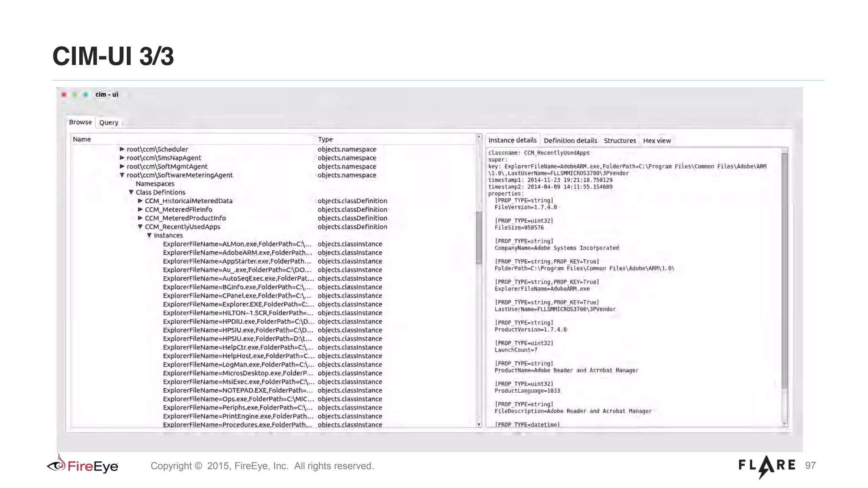Collapse the Class Defintions node
This screenshot has height=488, width=868.
click(x=131, y=192)
